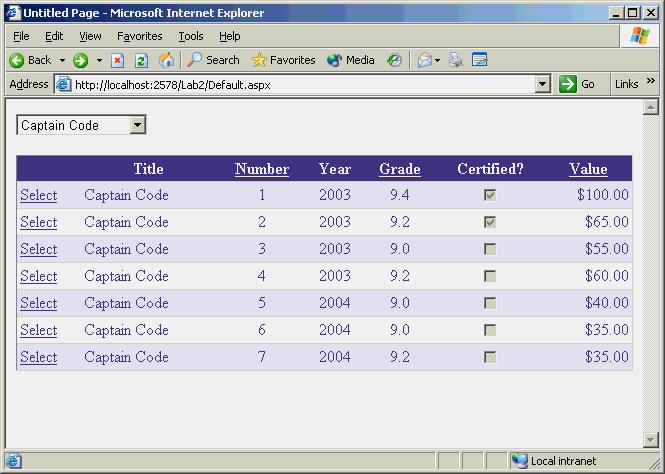Click Local intranet zone indicator
The width and height of the screenshot is (665, 474).
click(x=554, y=461)
